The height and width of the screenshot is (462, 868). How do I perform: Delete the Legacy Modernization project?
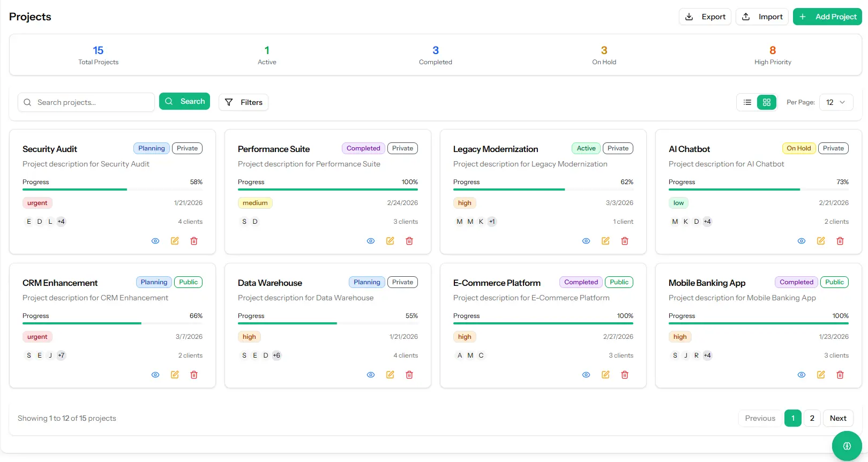tap(625, 241)
